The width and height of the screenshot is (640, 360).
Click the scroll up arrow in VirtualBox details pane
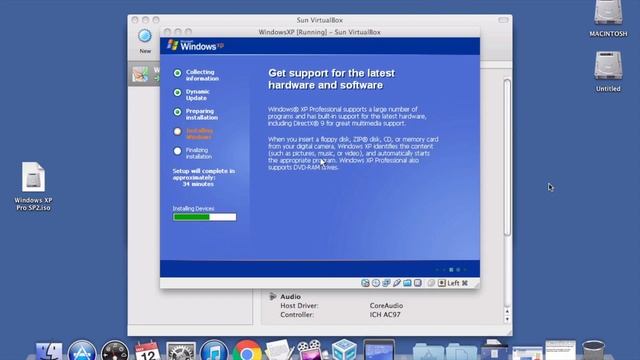click(x=507, y=311)
